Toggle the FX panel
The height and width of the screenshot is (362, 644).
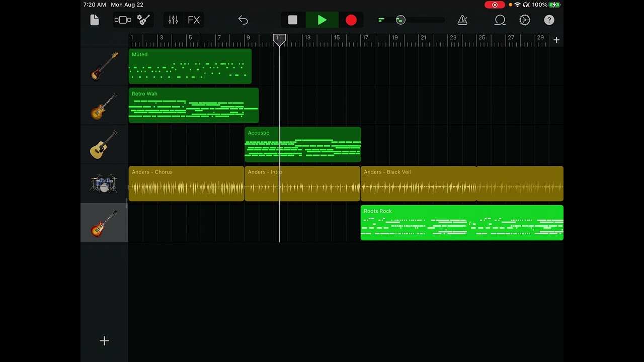pyautogui.click(x=194, y=20)
